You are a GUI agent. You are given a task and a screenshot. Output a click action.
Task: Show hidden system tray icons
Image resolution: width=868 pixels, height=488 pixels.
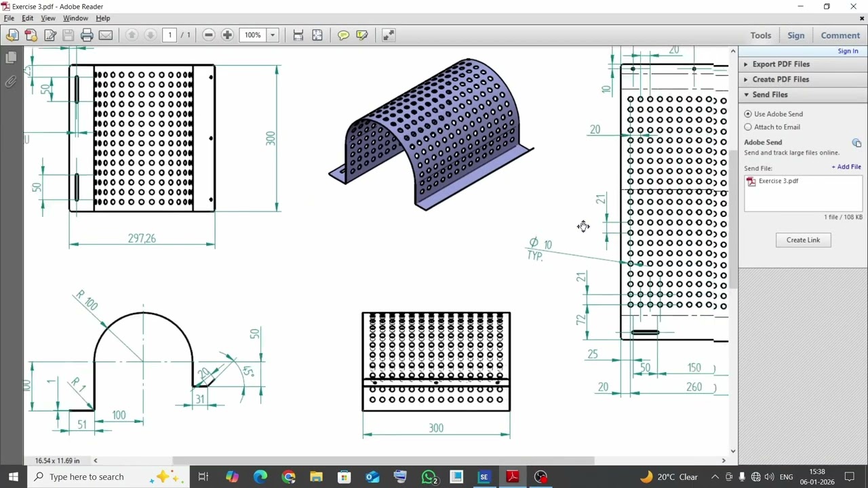click(x=715, y=477)
